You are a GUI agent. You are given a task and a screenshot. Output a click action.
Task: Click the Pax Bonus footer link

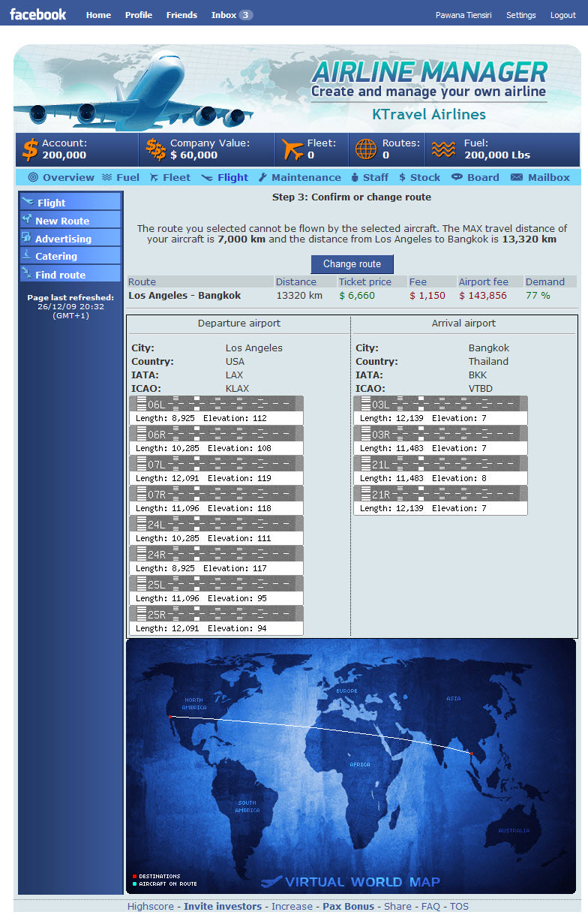348,906
